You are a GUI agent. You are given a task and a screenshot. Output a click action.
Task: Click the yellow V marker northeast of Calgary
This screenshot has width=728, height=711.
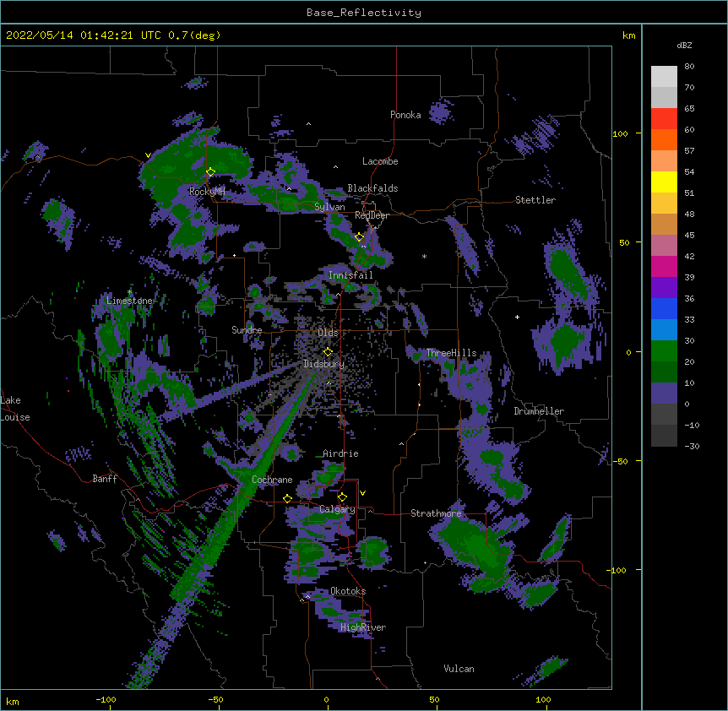click(362, 493)
